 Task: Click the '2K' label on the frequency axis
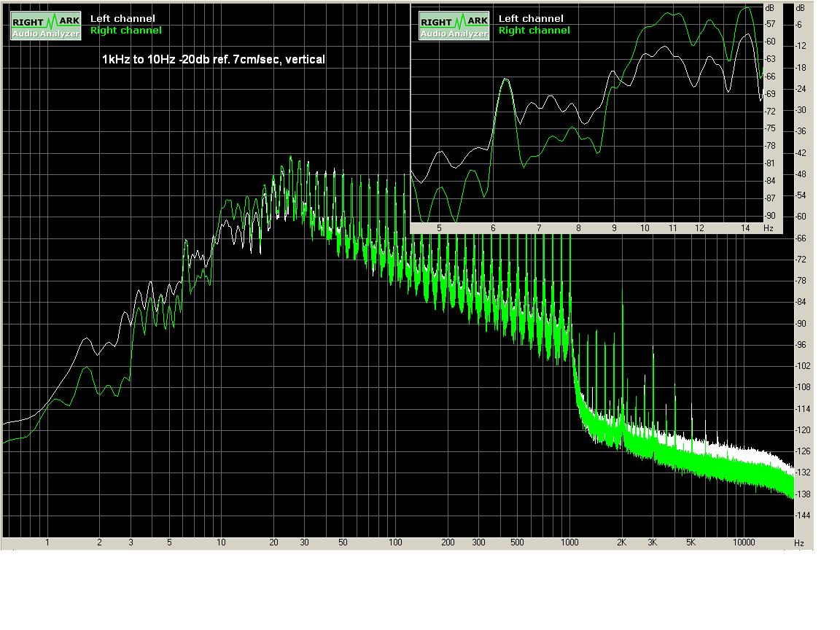tap(621, 542)
